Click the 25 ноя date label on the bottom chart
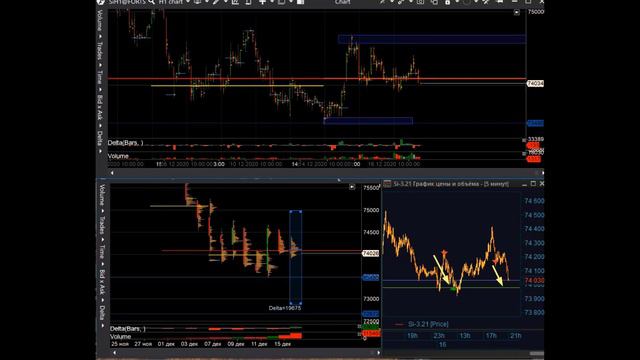Screen dimensions: 640x360 point(120,344)
